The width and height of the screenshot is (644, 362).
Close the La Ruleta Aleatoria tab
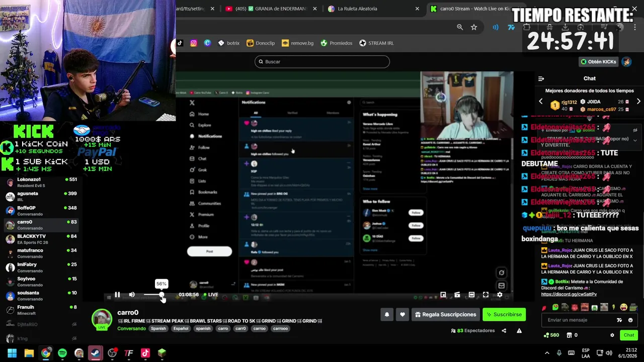pos(417,9)
